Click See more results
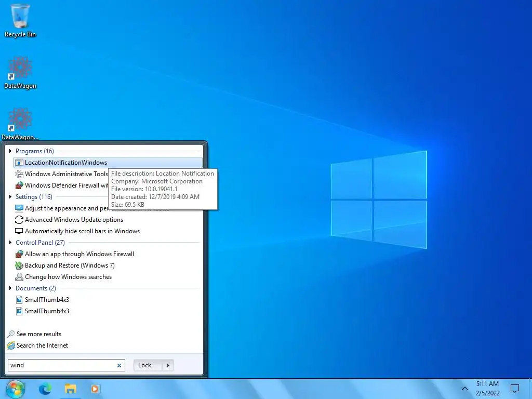Viewport: 532px width, 399px height. 39,334
